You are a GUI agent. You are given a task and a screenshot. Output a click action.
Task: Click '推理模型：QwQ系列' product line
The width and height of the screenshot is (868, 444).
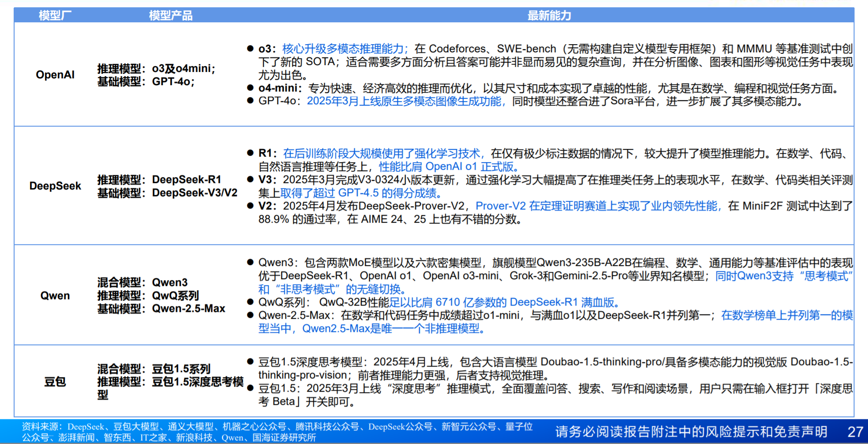pyautogui.click(x=148, y=296)
